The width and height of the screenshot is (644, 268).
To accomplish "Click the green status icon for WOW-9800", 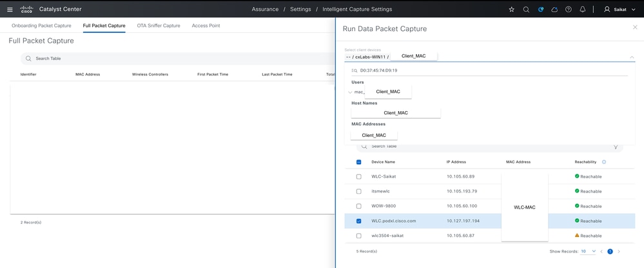I will click(x=577, y=206).
